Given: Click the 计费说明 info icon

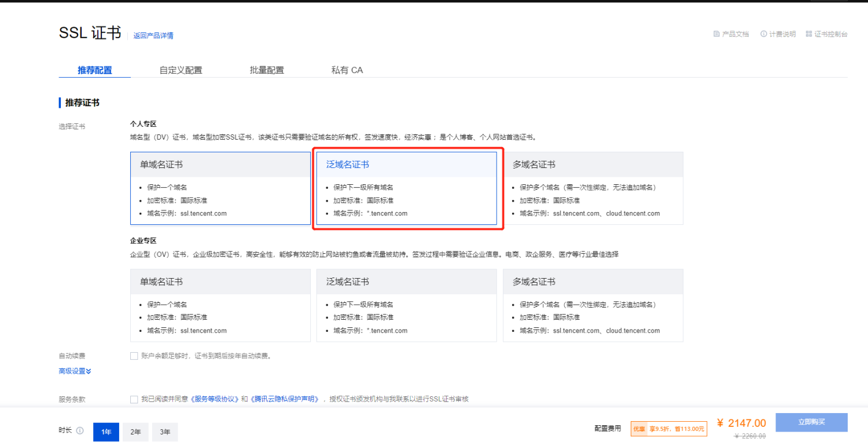Looking at the screenshot, I should 764,34.
